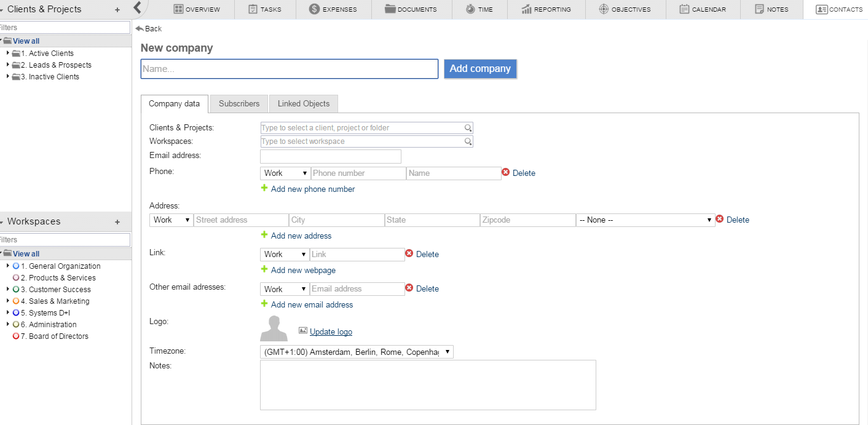The height and width of the screenshot is (425, 868).
Task: Click the plus icon beside Workspaces header
Action: pyautogui.click(x=117, y=222)
